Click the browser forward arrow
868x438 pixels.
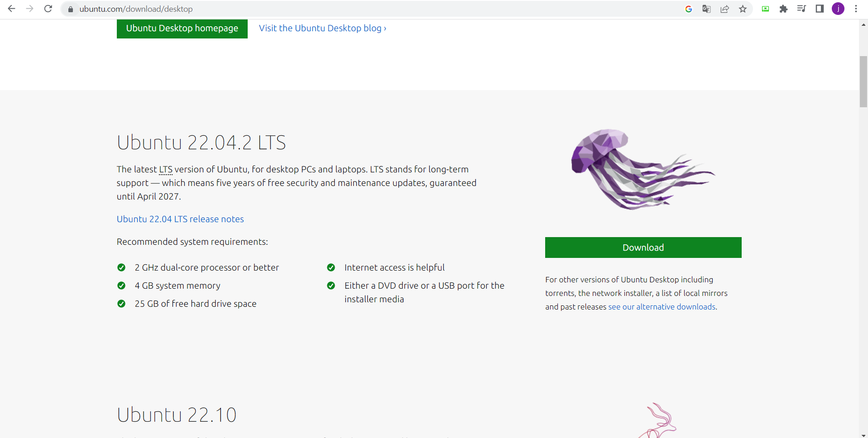(30, 9)
